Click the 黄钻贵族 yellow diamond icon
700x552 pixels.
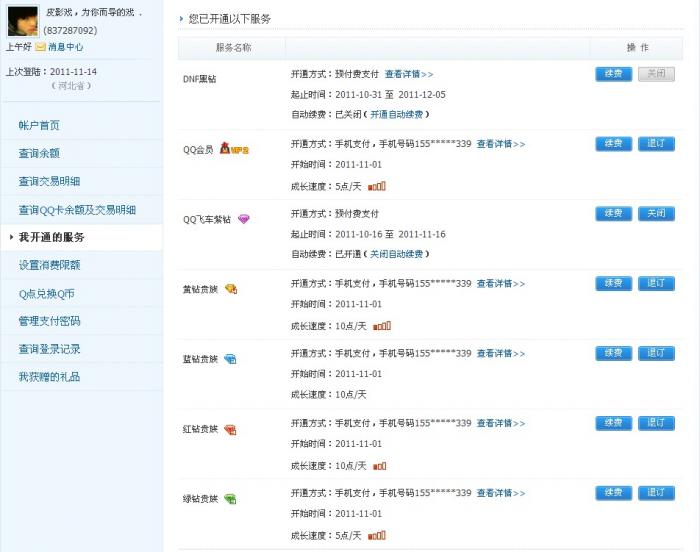[x=231, y=289]
